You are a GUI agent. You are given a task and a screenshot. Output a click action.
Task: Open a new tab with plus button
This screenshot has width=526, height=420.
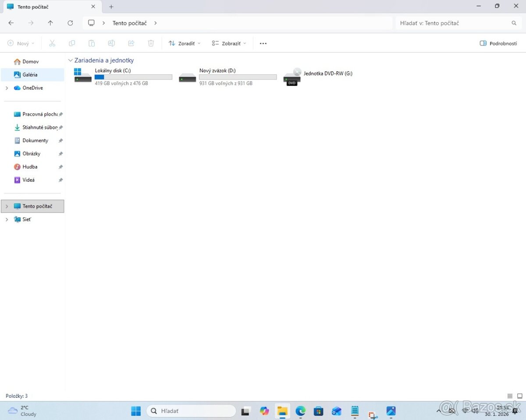[111, 7]
